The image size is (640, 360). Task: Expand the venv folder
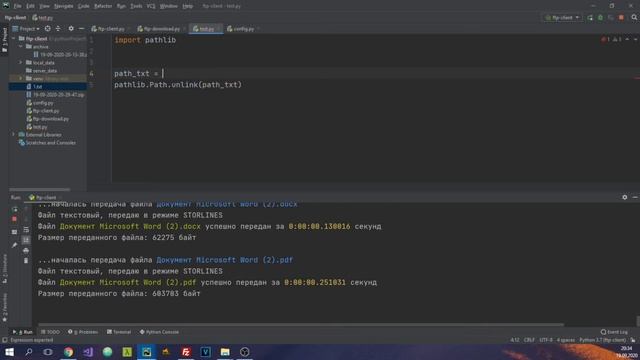tap(20, 78)
